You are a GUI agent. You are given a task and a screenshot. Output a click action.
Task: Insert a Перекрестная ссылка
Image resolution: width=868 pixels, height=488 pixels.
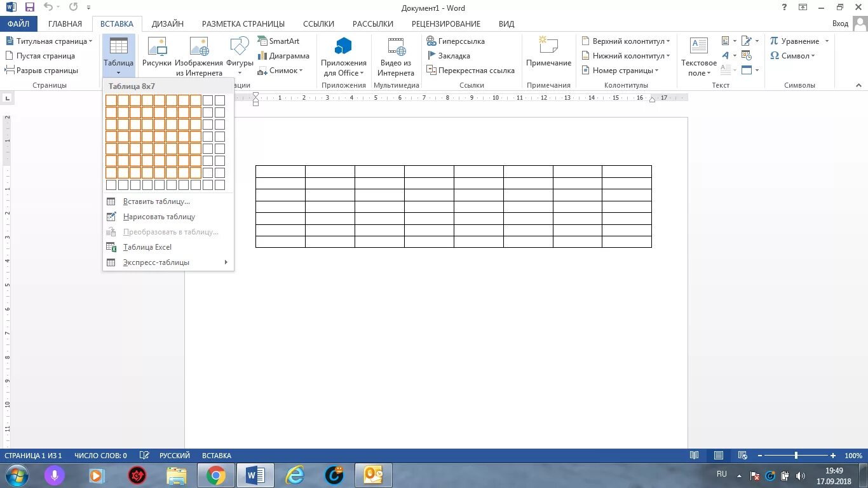pos(470,70)
